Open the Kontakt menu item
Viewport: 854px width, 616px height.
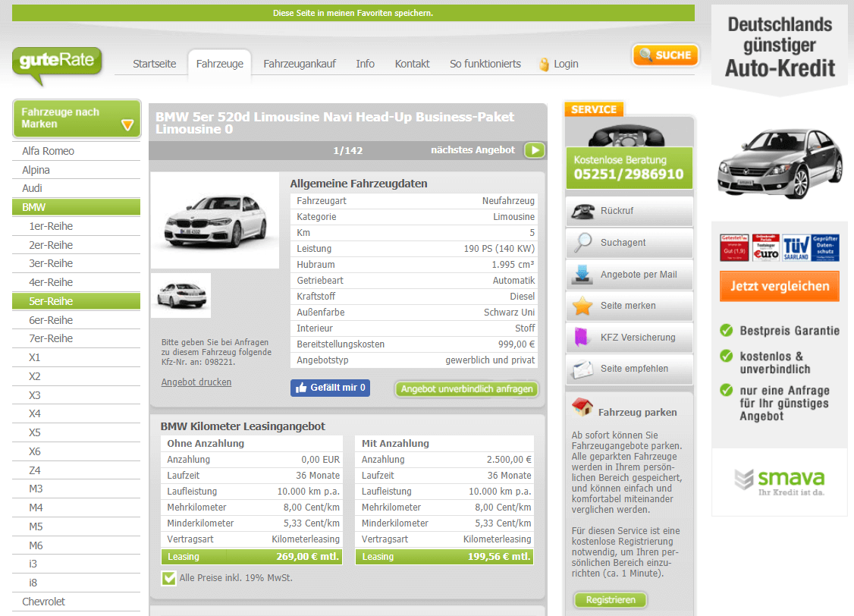[x=413, y=64]
